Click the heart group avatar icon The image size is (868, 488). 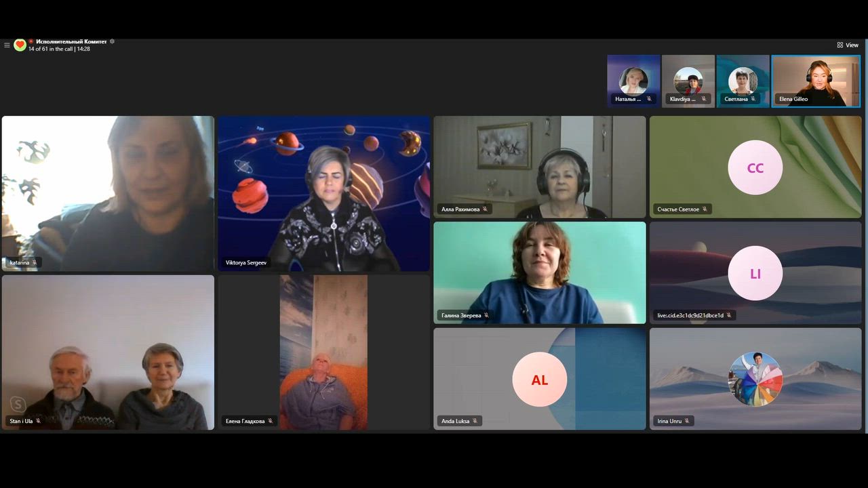coord(20,45)
